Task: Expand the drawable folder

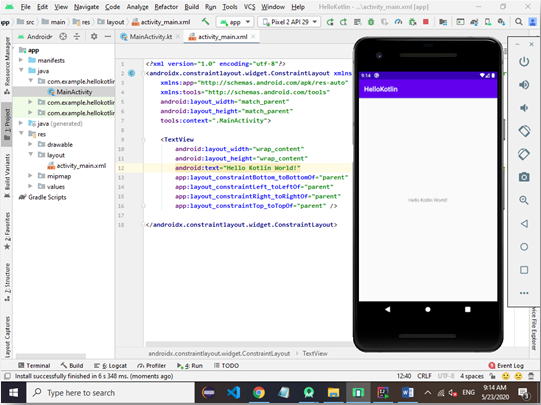Action: click(30, 144)
